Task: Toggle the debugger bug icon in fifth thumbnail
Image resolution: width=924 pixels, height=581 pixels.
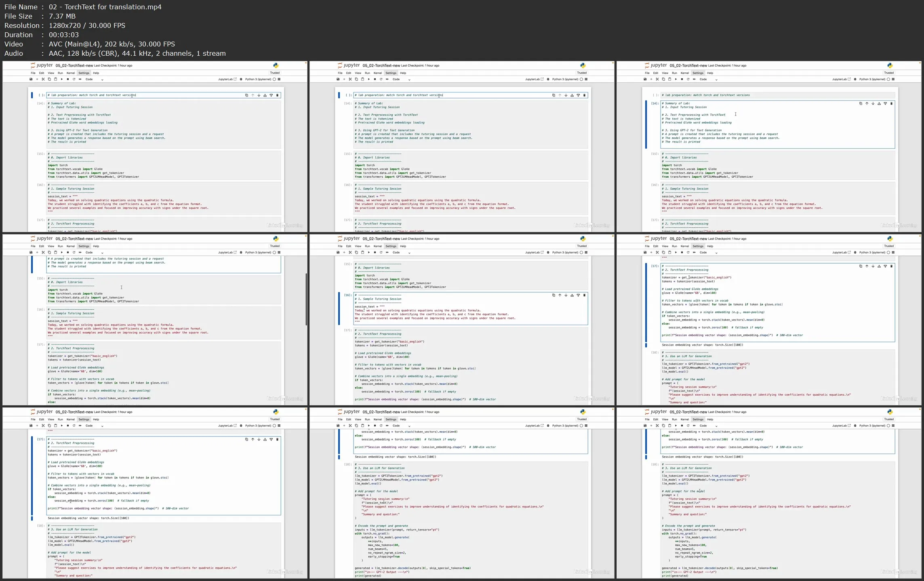Action: pos(548,252)
